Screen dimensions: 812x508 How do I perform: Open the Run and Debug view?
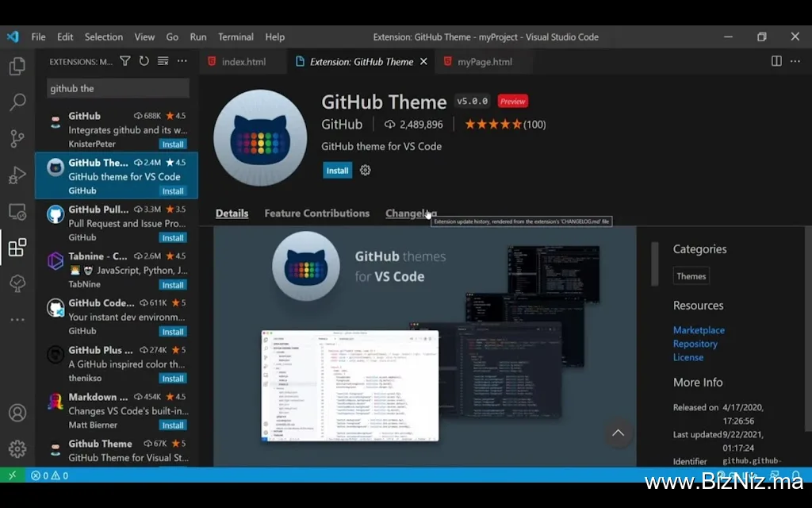coord(17,175)
